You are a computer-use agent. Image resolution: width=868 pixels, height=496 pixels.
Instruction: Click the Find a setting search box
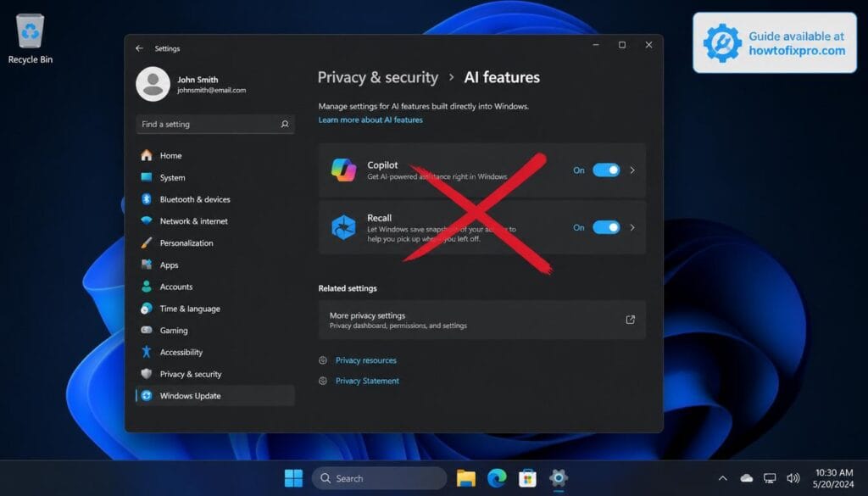(214, 124)
